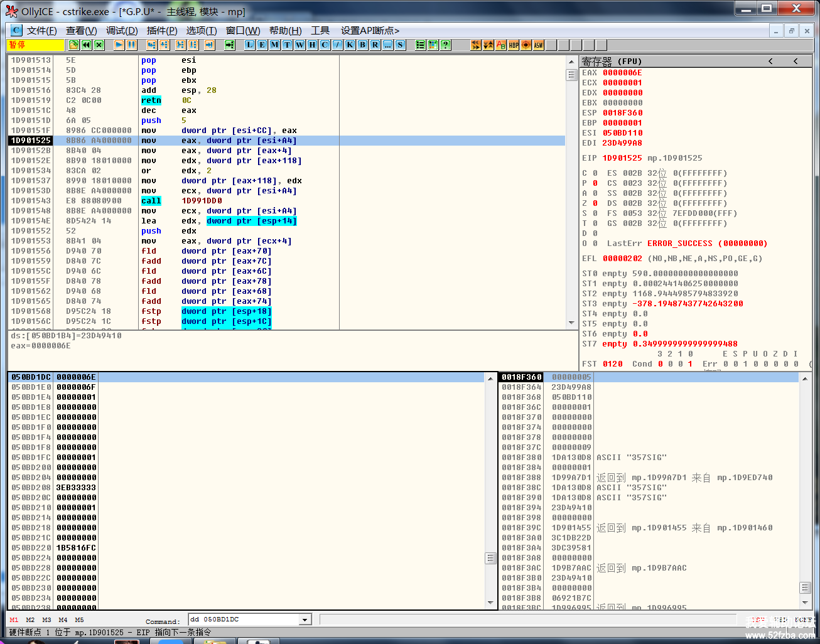Viewport: 820px width, 644px height.
Task: Open the 插件(P) plugins menu
Action: pyautogui.click(x=161, y=30)
